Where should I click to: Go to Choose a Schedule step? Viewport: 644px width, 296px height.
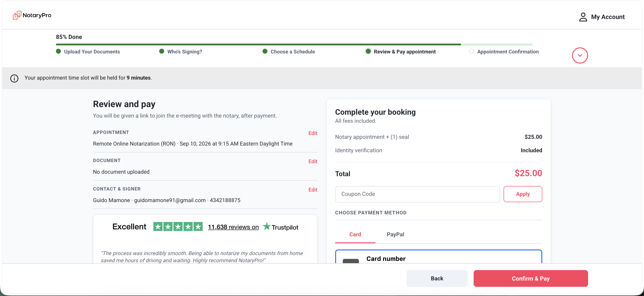click(288, 51)
